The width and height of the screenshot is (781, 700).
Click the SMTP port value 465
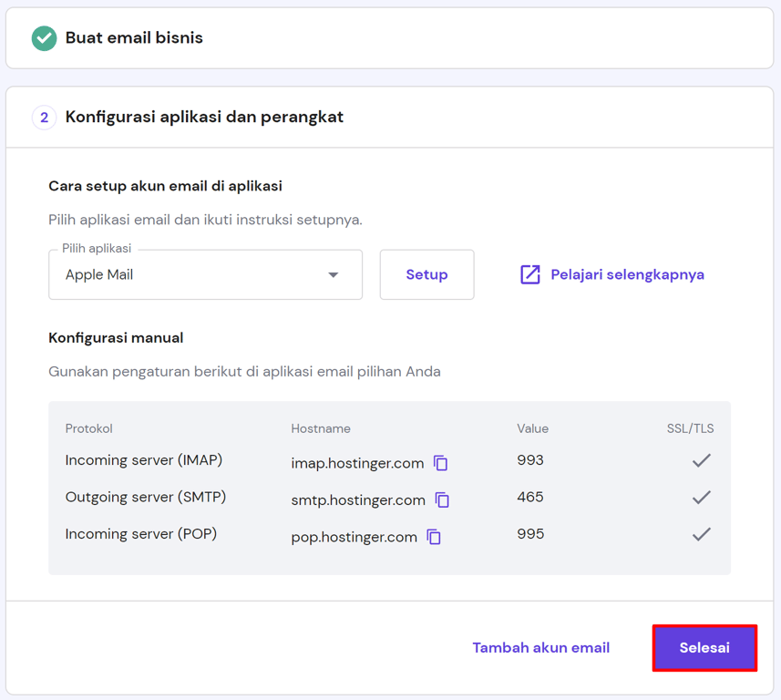pyautogui.click(x=530, y=498)
